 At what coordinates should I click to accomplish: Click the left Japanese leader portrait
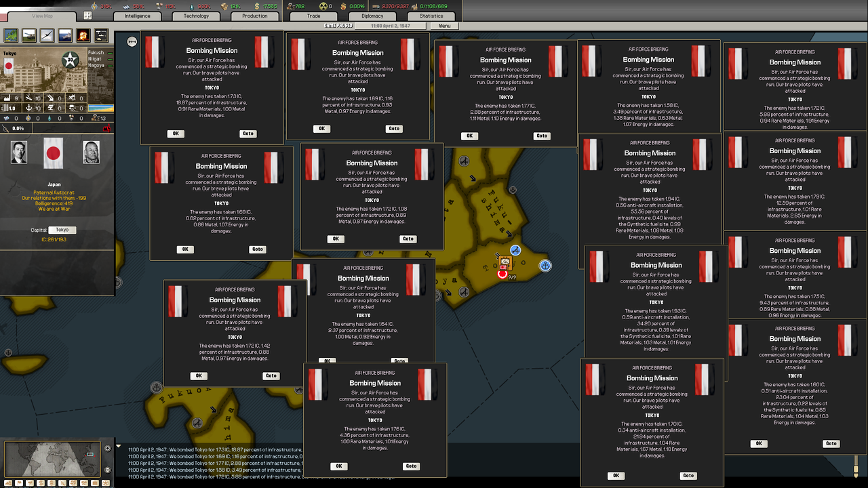[19, 152]
